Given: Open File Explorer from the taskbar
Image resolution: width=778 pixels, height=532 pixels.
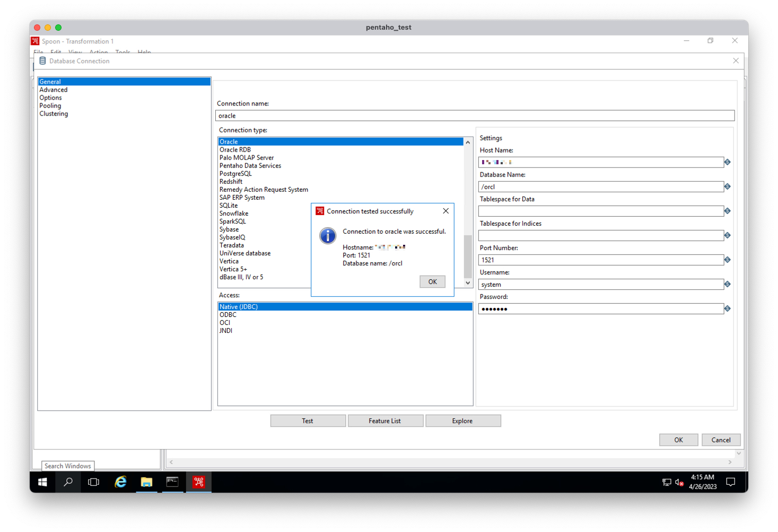Looking at the screenshot, I should pos(146,482).
